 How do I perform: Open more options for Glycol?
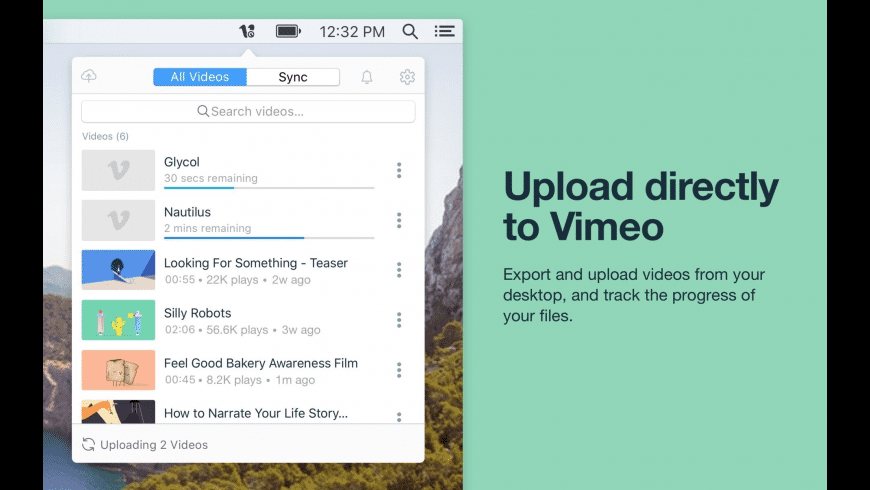pos(399,170)
